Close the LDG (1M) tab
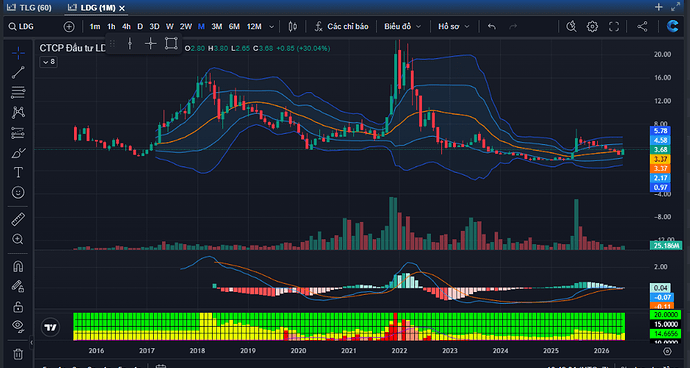Image resolution: width=690 pixels, height=368 pixels. click(122, 8)
